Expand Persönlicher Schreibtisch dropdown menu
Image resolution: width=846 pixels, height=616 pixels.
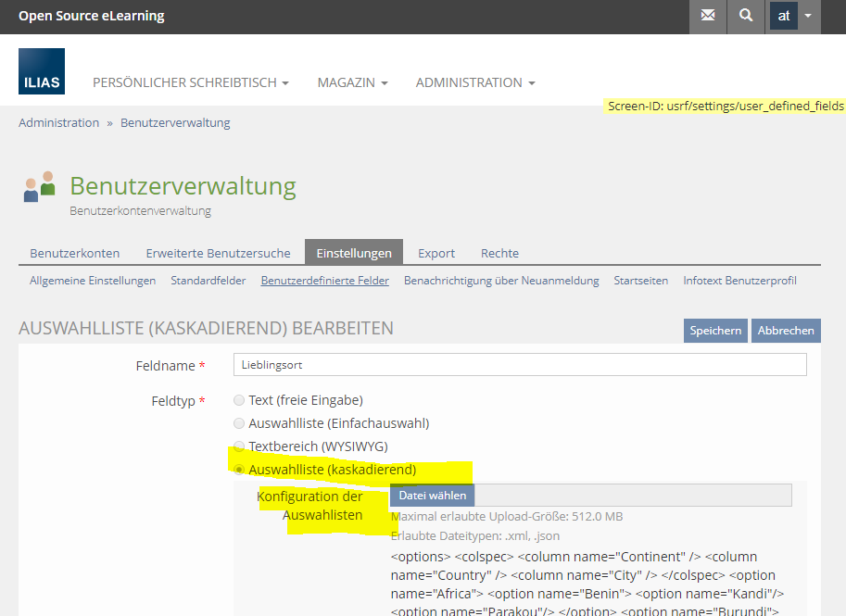190,82
